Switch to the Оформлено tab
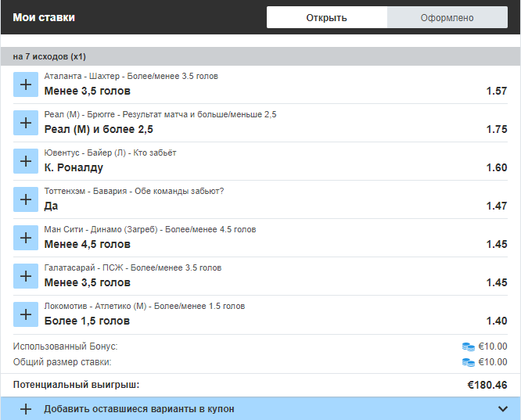 (x=447, y=17)
